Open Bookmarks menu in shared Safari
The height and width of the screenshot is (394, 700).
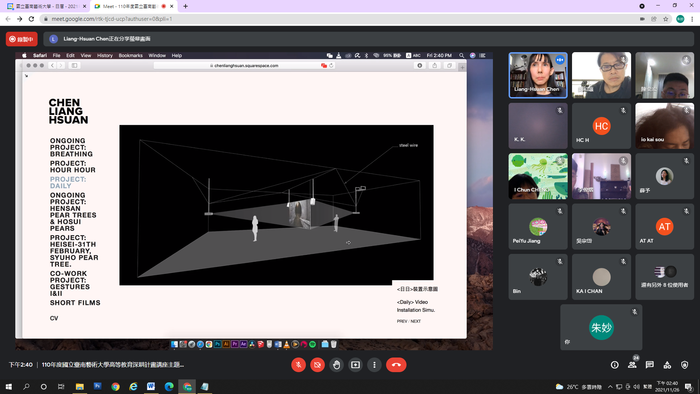pos(130,55)
